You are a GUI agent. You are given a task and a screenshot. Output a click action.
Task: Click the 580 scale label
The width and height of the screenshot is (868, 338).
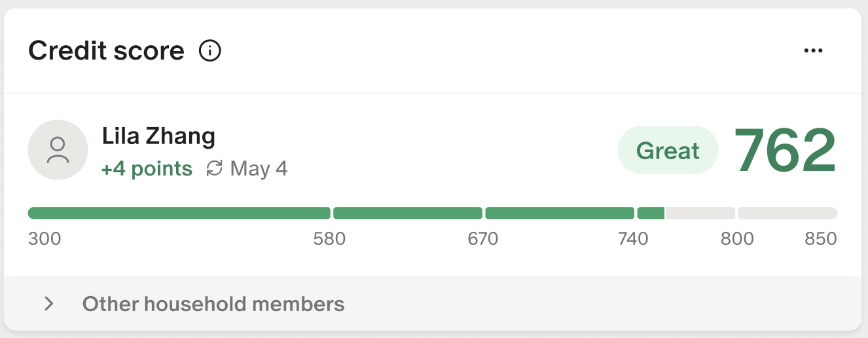(x=329, y=239)
